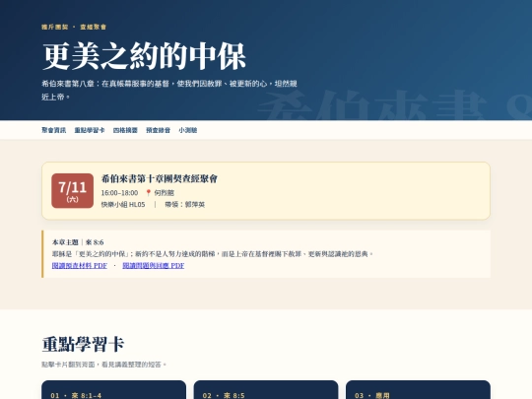Open the first PDF link (閱讀預查材料)
Screen dimensions: 532x399
pos(80,266)
